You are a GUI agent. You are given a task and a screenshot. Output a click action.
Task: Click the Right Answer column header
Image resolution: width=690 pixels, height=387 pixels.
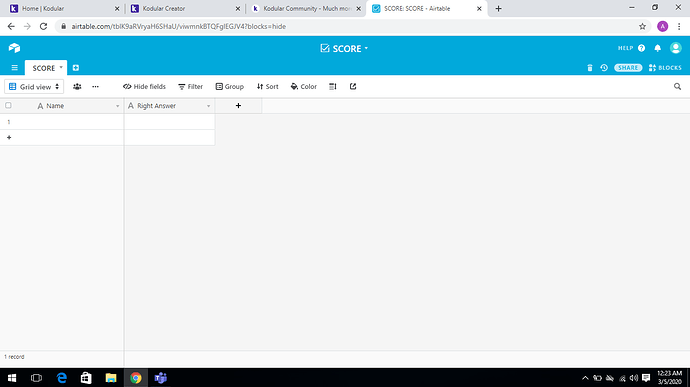(169, 106)
